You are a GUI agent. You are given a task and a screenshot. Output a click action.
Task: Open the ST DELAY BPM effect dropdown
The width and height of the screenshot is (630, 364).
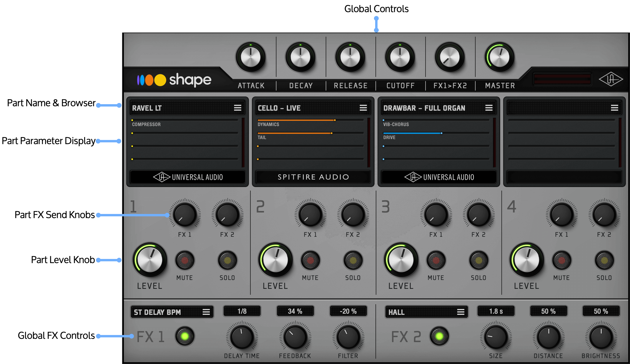coord(172,312)
